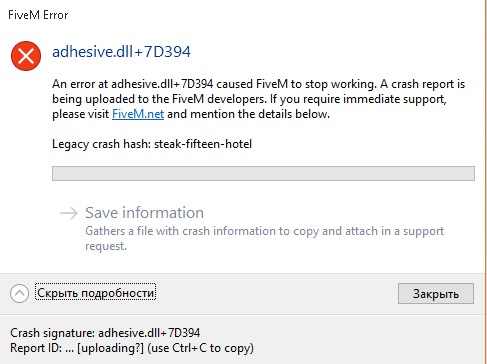
Task: Click the Save information arrow icon
Action: pos(69,213)
